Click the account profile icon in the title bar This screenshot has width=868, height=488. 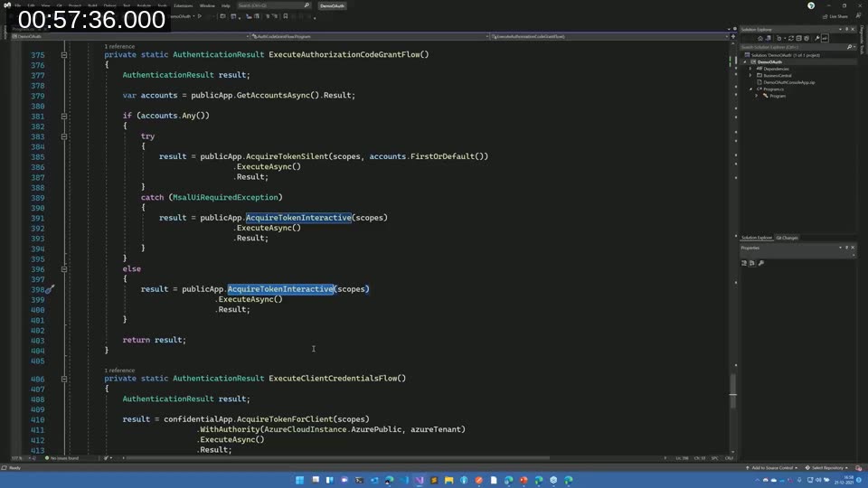pyautogui.click(x=811, y=5)
